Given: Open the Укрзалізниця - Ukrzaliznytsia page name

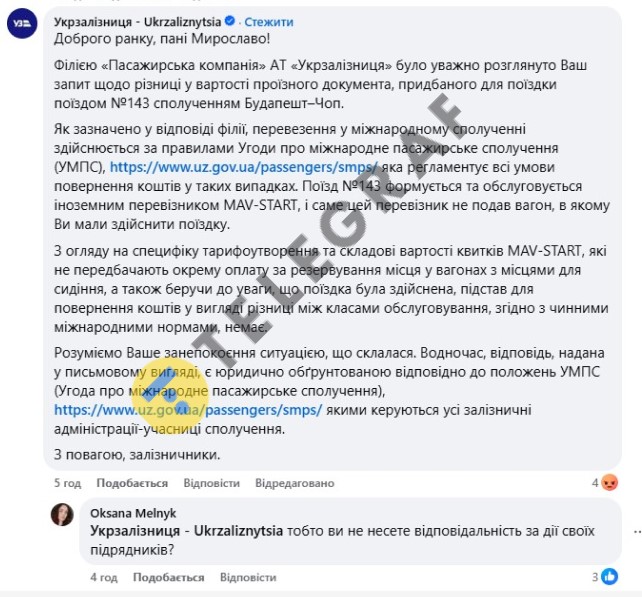Looking at the screenshot, I should (x=138, y=22).
